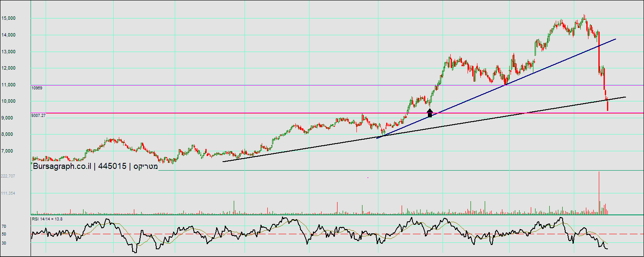This screenshot has width=644, height=257.
Task: Grab the upper right end of blue trendline
Action: (615, 39)
